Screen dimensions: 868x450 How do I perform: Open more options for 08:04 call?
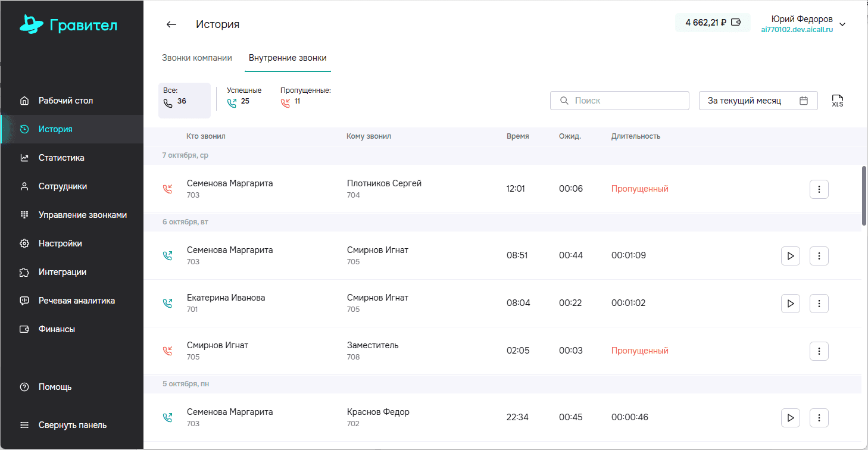coord(819,304)
